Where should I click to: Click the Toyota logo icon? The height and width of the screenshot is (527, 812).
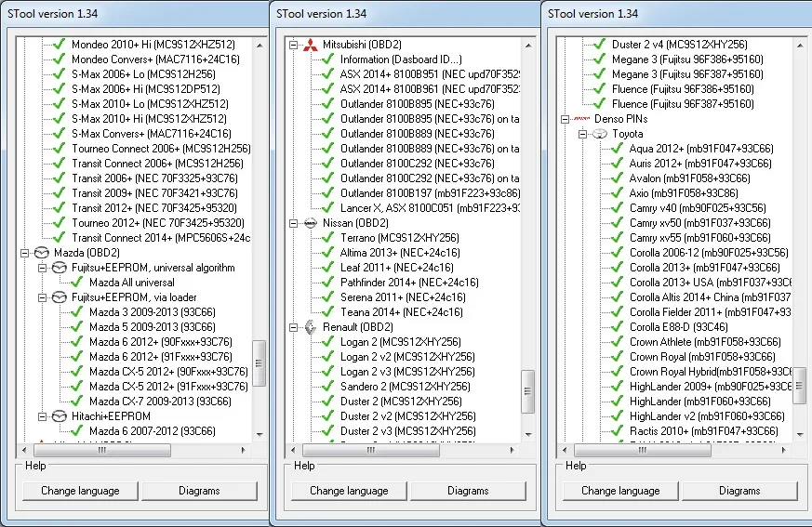(600, 134)
